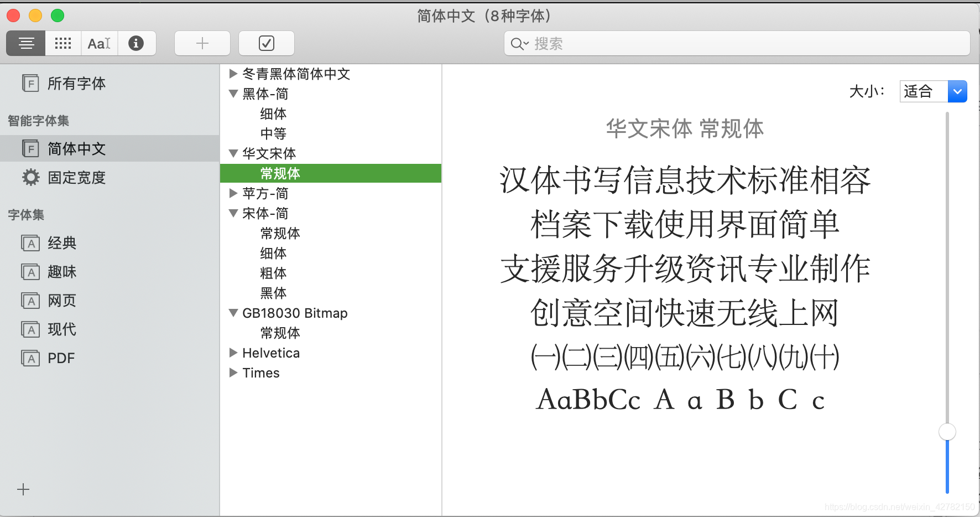Expand the 苹方-简 font family
This screenshot has width=980, height=517.
(233, 193)
